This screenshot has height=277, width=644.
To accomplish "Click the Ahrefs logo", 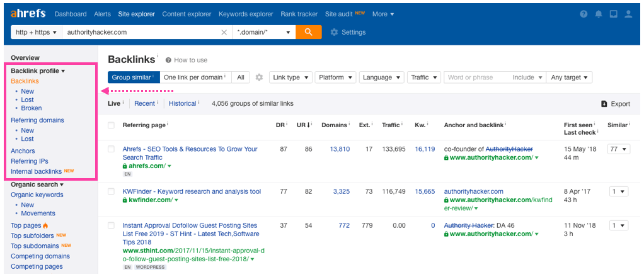I will tap(29, 14).
